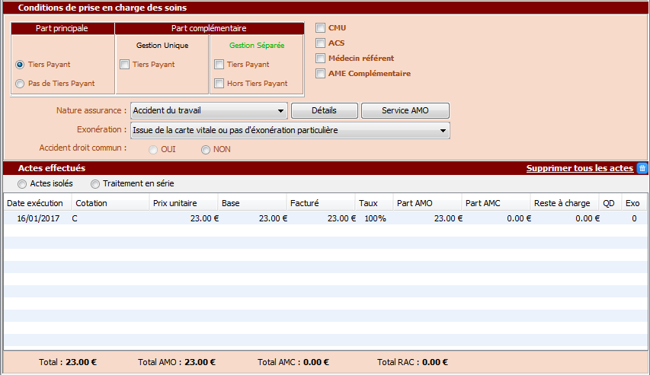Enable Médecin référent option
The height and width of the screenshot is (375, 650).
320,58
